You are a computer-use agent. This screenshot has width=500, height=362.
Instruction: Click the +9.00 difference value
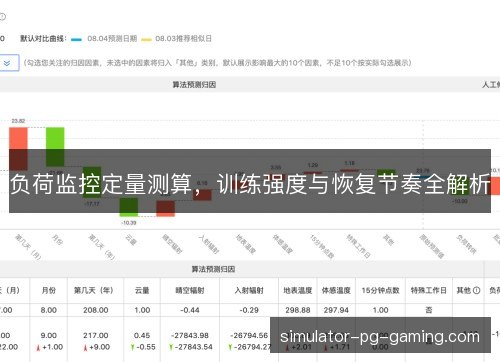pos(100,347)
